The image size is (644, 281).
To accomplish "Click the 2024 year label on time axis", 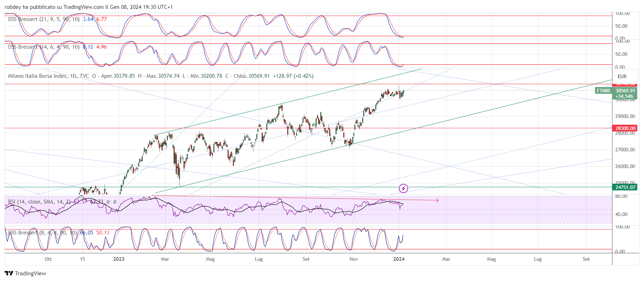I will pos(399,259).
